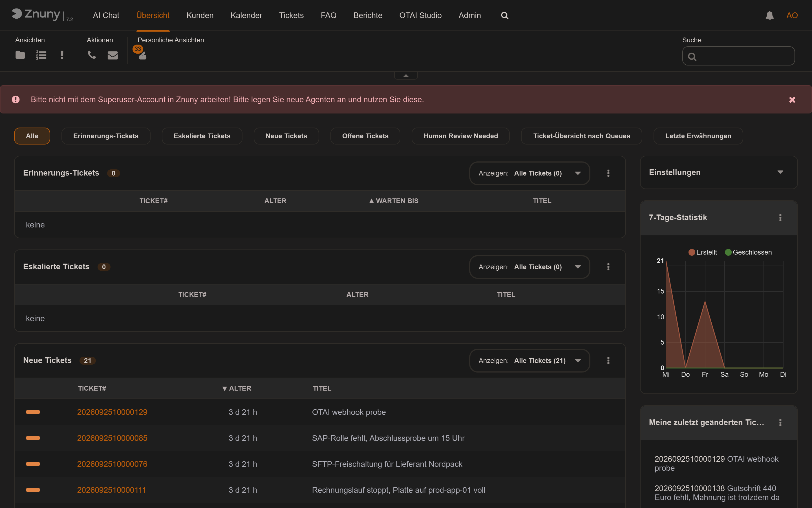Close the superuser warning banner
812x508 pixels.
tap(792, 100)
